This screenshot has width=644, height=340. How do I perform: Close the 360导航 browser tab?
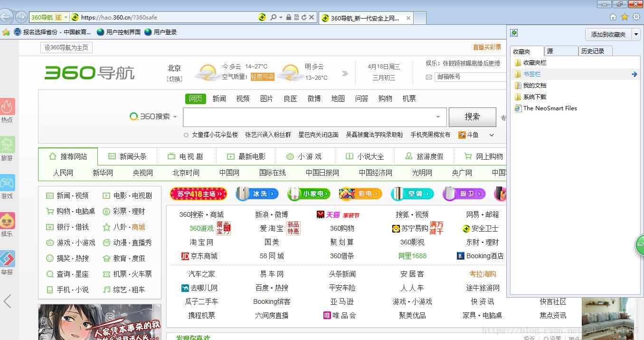point(408,18)
